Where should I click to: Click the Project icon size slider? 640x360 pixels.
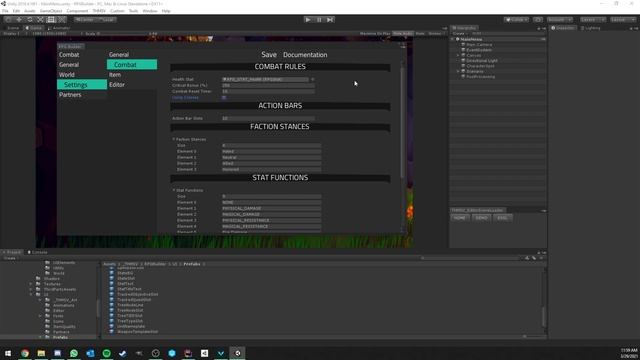pos(524,337)
